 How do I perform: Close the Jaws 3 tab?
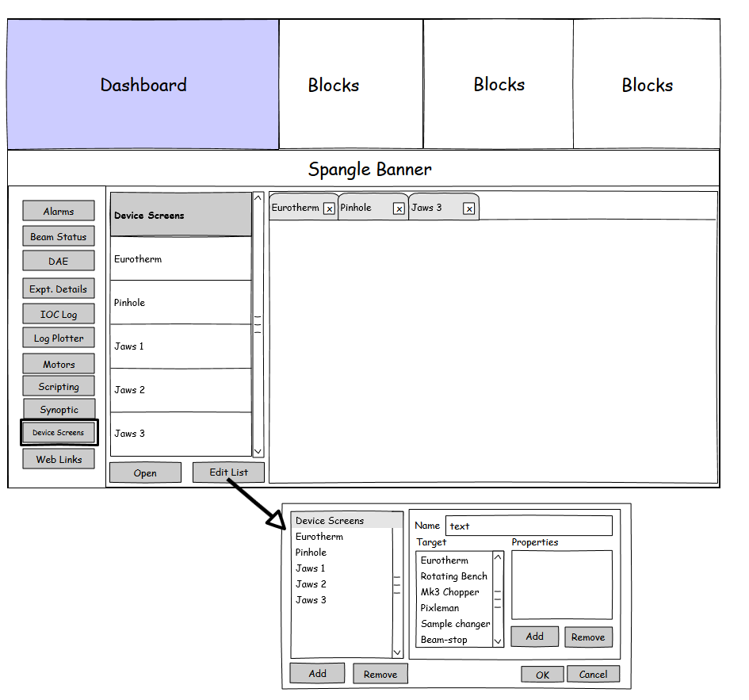468,208
